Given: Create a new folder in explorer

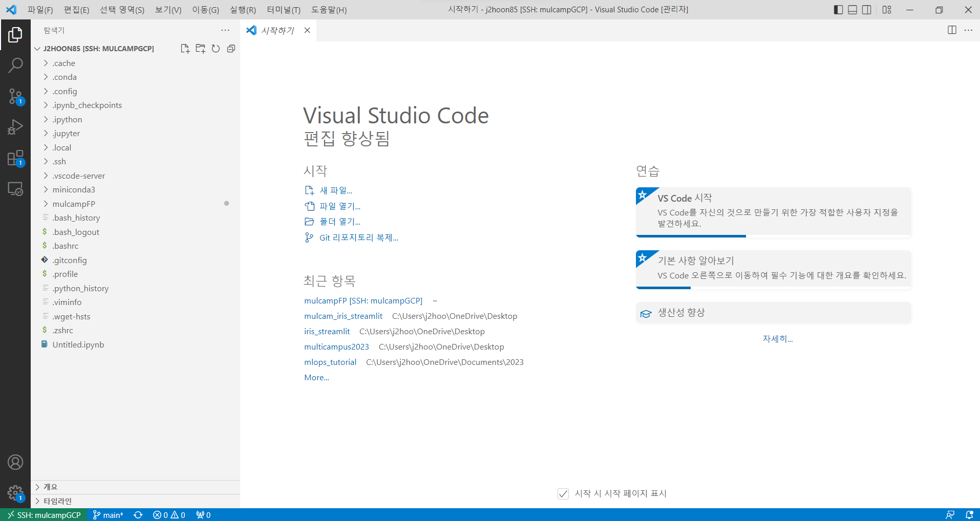Looking at the screenshot, I should point(200,49).
